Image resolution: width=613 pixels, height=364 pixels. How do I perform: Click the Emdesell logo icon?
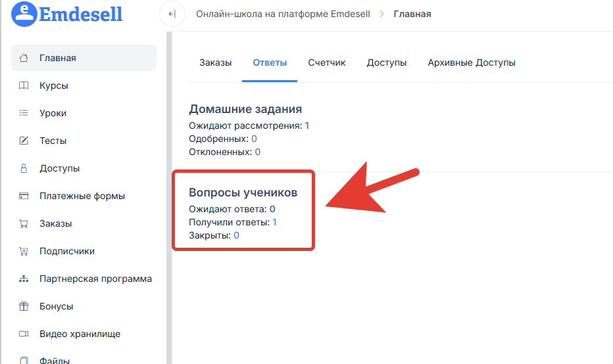(x=24, y=14)
